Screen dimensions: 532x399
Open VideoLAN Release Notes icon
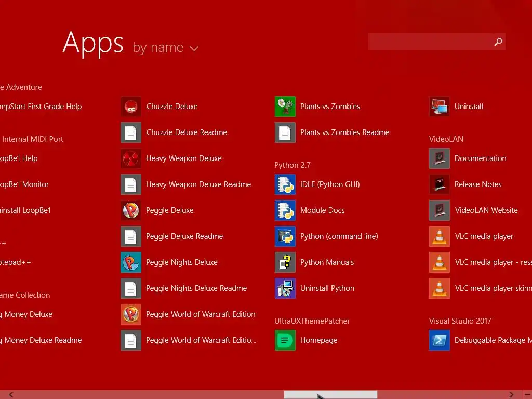440,184
